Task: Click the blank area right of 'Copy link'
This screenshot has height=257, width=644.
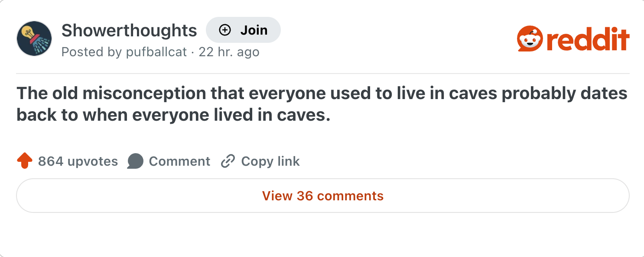Action: pos(433,161)
